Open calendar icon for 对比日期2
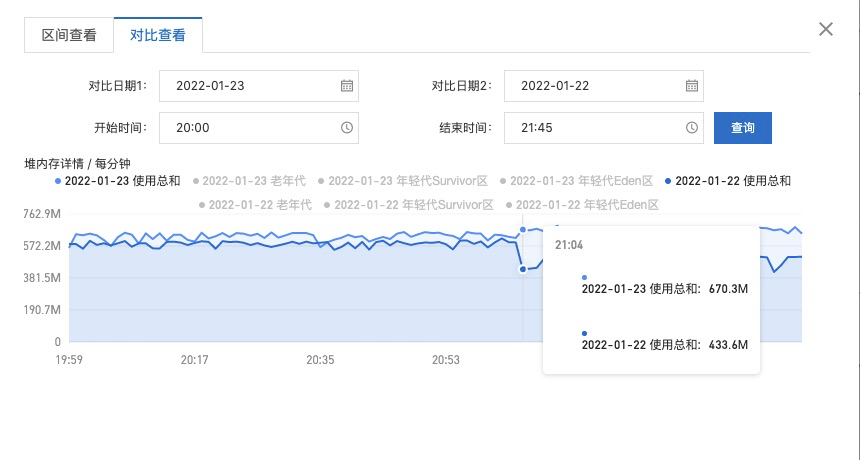 coord(691,86)
